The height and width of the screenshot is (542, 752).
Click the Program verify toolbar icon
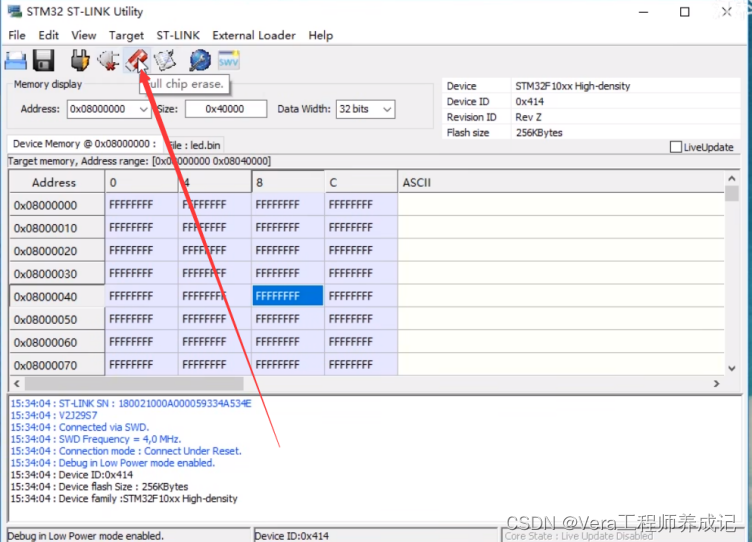165,61
